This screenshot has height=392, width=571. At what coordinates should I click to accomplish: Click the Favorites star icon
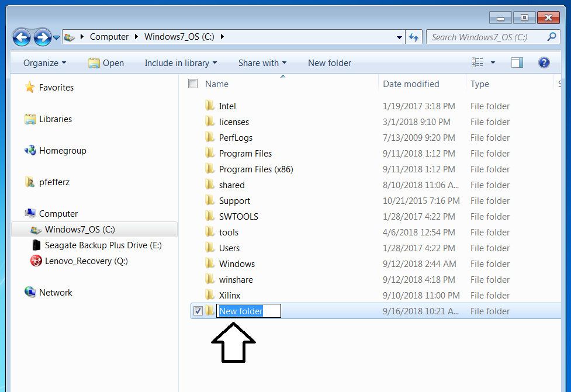[x=29, y=87]
